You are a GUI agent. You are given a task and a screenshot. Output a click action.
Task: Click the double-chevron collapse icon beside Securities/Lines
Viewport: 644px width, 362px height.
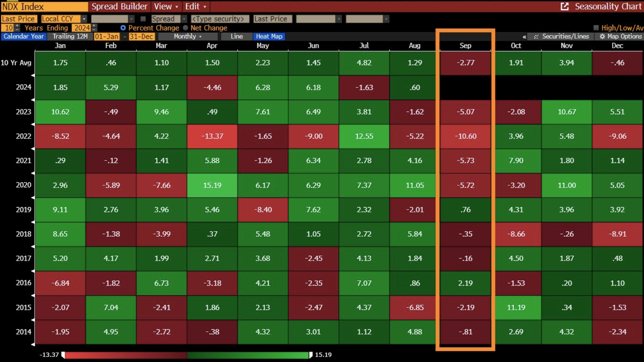click(524, 37)
